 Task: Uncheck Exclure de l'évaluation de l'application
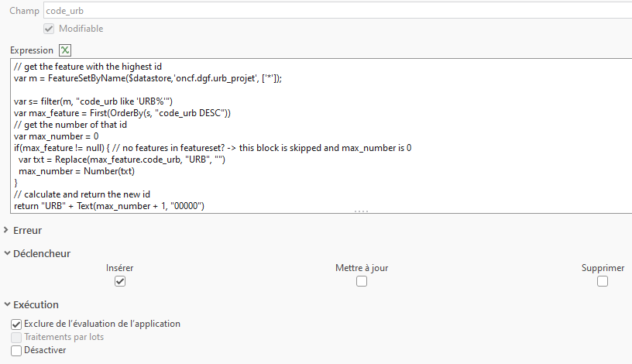17,324
